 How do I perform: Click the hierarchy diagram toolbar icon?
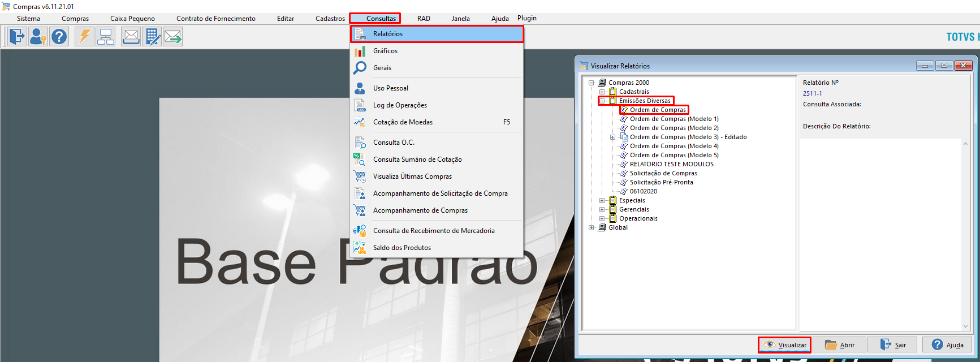(x=105, y=37)
